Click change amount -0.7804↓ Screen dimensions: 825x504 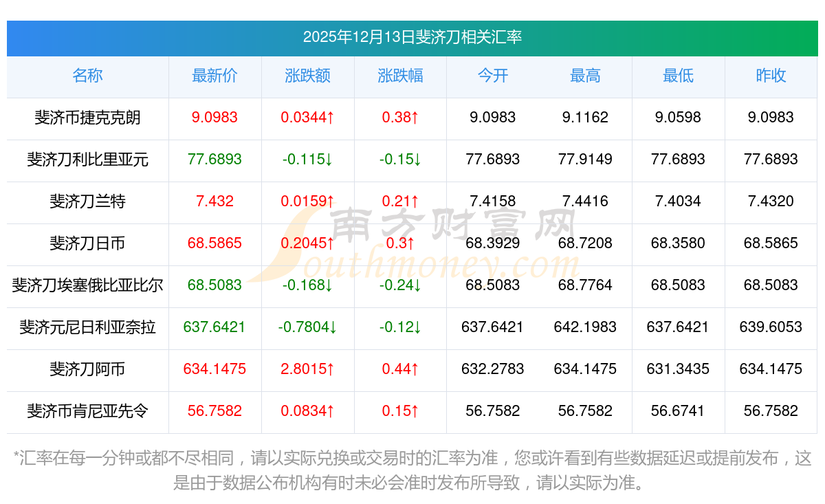(307, 327)
